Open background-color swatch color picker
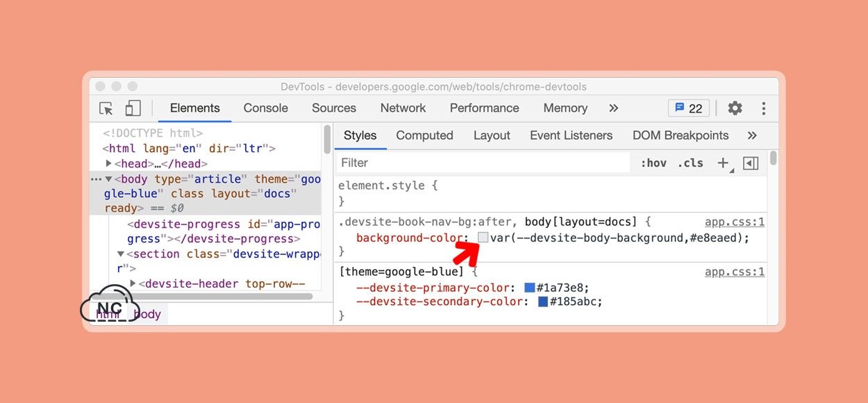The height and width of the screenshot is (403, 868). click(x=483, y=238)
